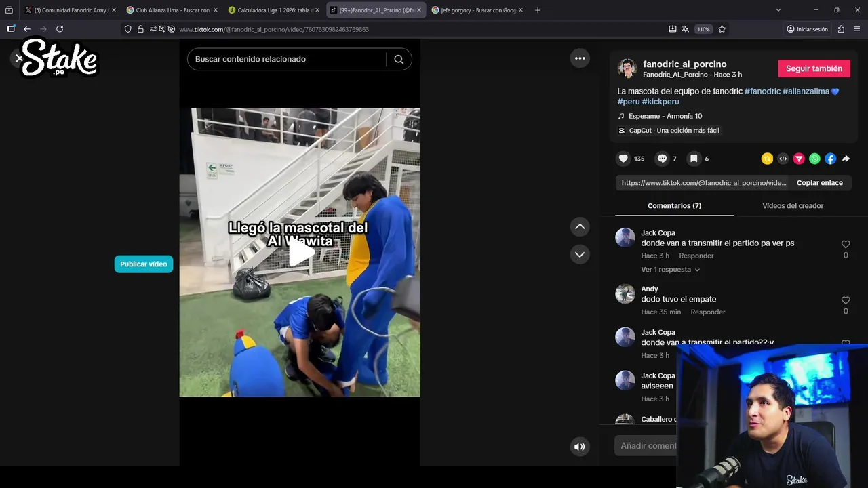868x488 pixels.
Task: Open site lock security info
Action: coord(140,29)
